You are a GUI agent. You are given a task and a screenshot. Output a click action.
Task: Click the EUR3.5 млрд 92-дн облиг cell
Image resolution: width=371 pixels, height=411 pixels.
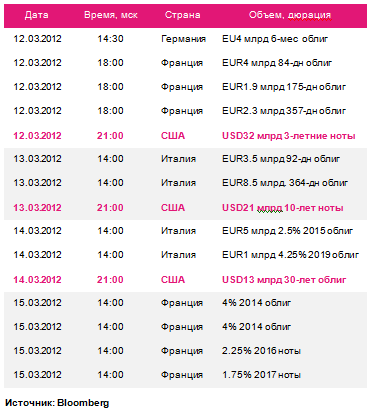[281, 159]
